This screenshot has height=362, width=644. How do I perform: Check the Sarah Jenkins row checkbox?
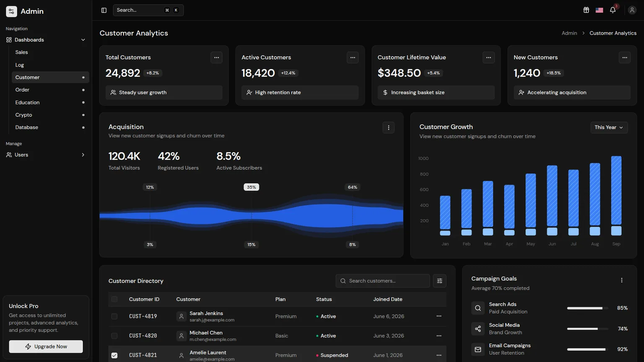(x=114, y=316)
